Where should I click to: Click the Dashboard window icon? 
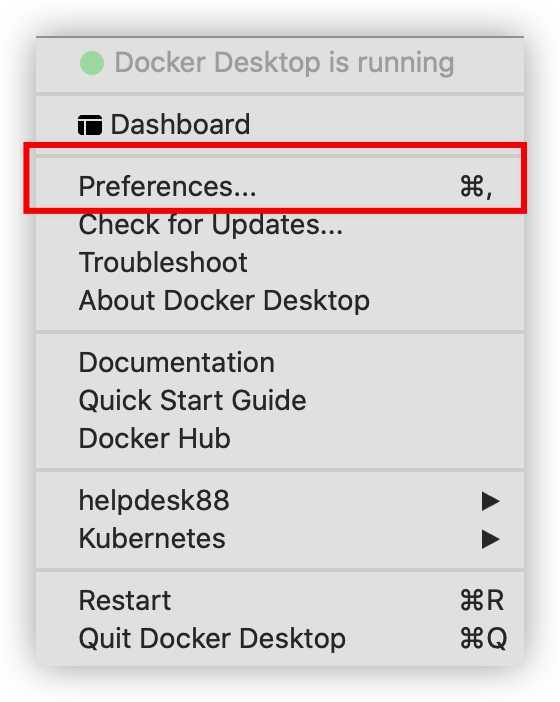click(90, 125)
